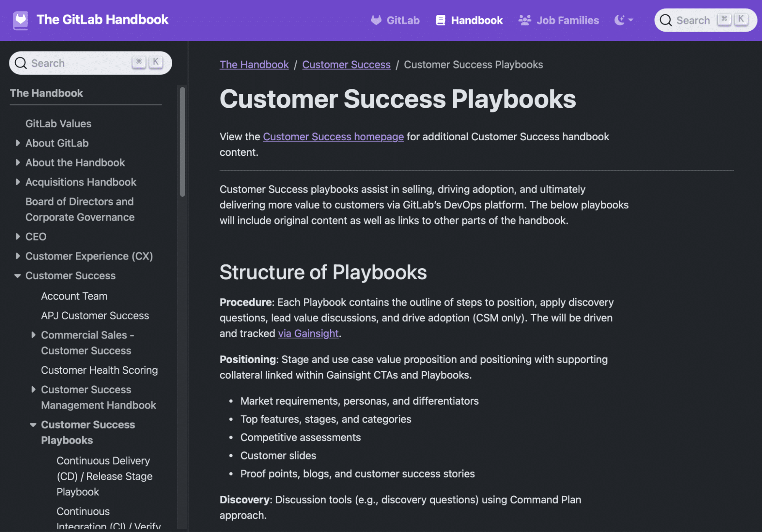Expand the Commercial Sales - Customer Success entry
Screen dimensions: 762x532
tap(34, 335)
